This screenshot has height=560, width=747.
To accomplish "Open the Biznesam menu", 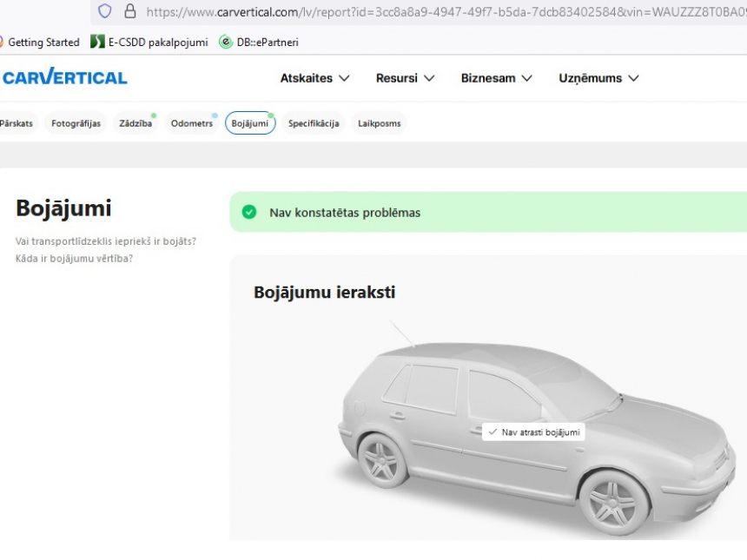I will 496,78.
